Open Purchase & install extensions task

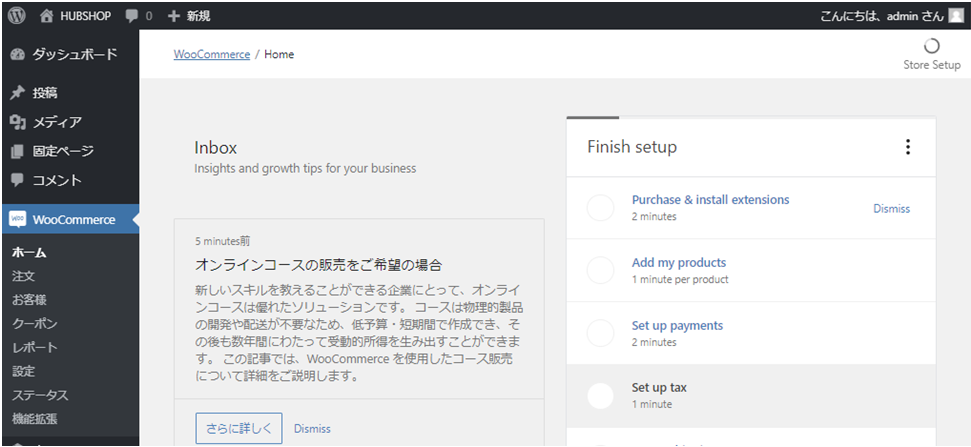(x=710, y=200)
